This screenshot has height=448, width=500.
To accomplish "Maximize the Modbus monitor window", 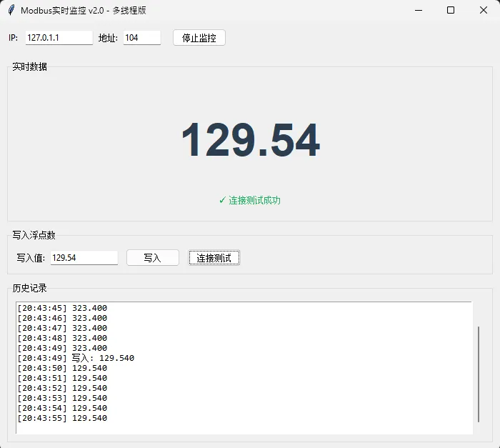I will pyautogui.click(x=451, y=10).
